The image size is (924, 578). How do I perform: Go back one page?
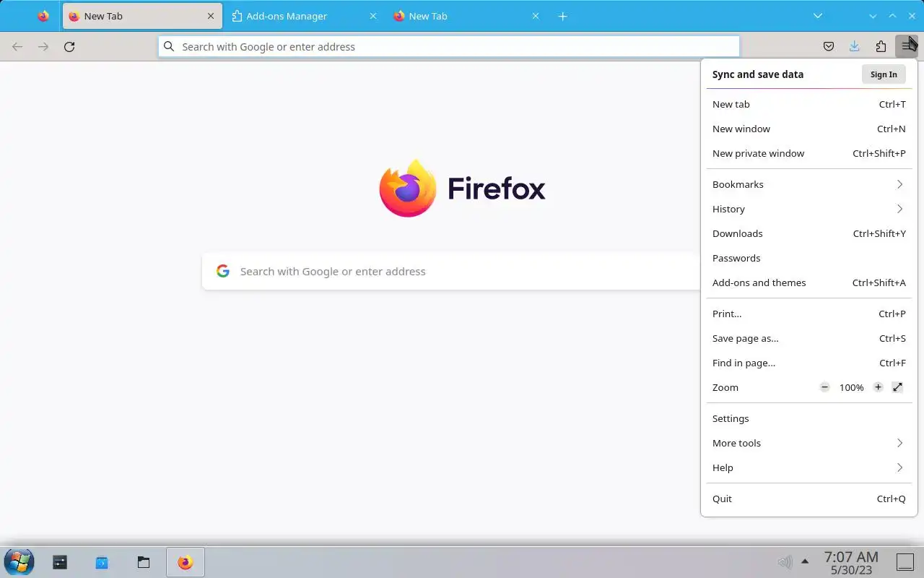[x=17, y=46]
